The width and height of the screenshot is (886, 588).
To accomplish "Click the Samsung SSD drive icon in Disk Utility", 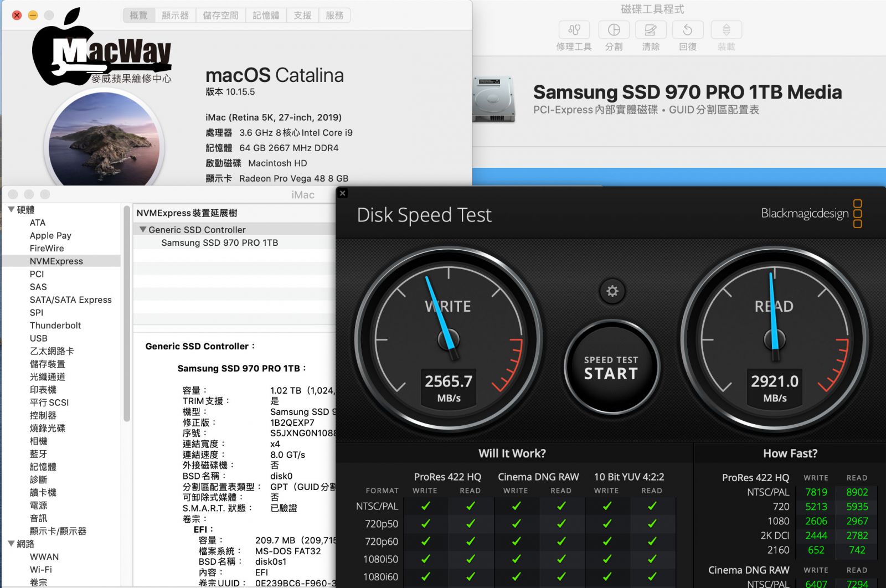I will 494,100.
